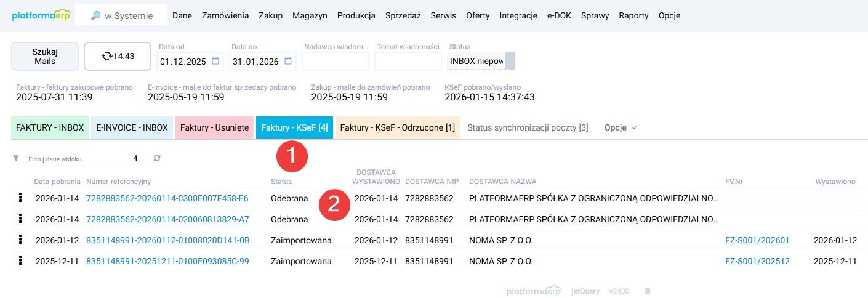Screen dimensions: 868x298
Task: Sort by Status column header
Action: point(281,182)
